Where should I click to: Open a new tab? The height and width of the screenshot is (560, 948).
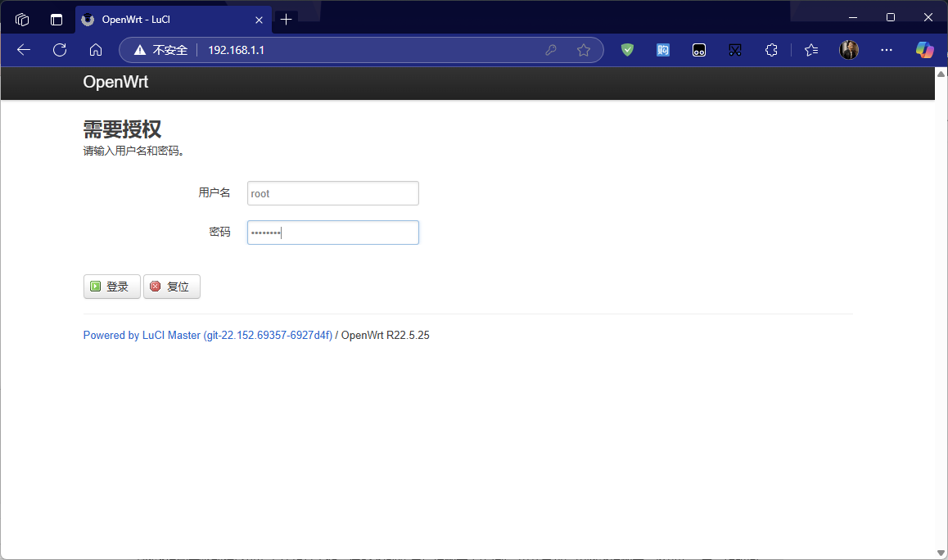(286, 20)
